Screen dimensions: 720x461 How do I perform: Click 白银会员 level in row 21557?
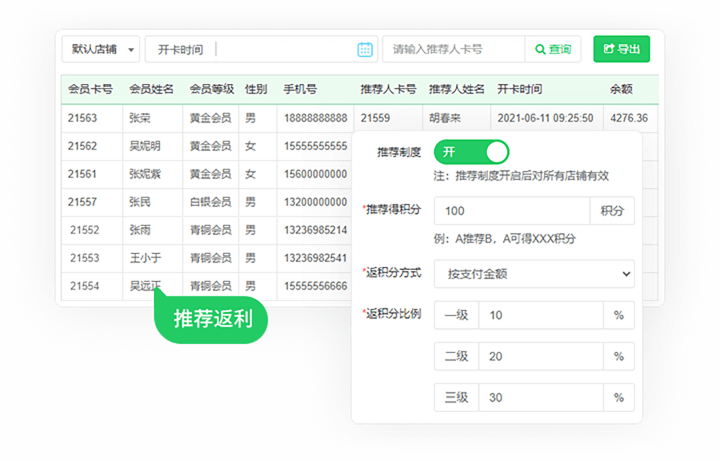(210, 202)
